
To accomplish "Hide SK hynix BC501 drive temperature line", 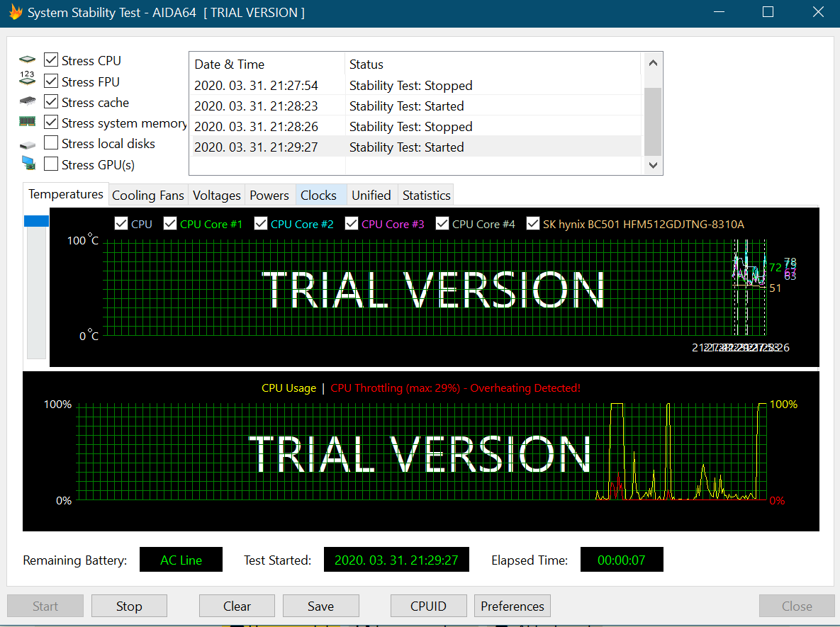I will [532, 223].
